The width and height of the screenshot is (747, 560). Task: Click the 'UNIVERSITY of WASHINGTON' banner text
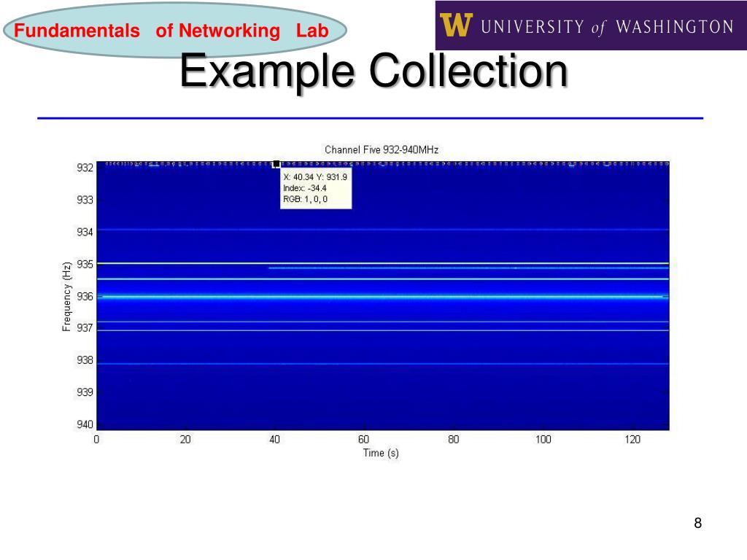pos(607,27)
